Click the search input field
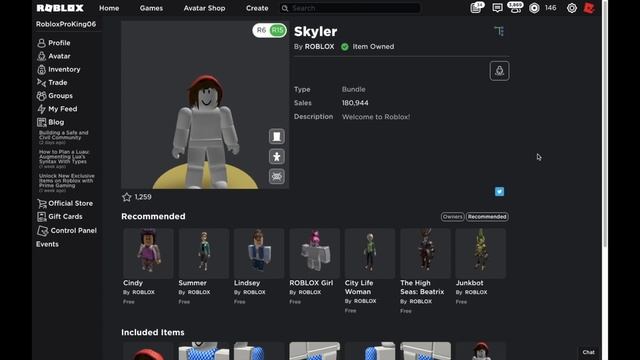640x360 pixels. click(x=350, y=8)
